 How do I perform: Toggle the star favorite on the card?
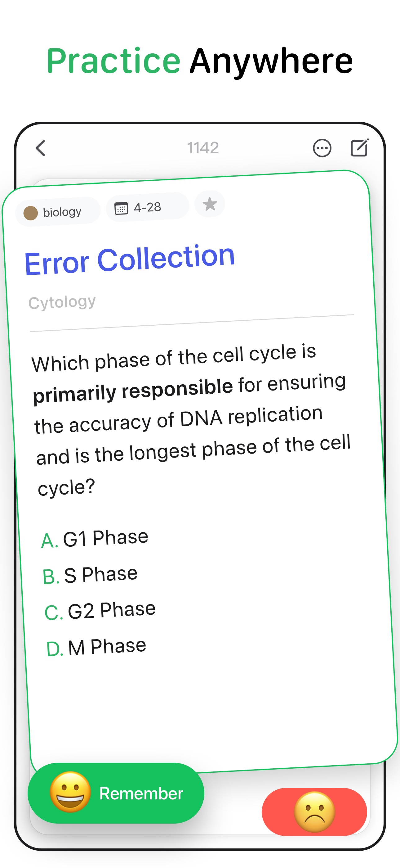click(x=210, y=204)
